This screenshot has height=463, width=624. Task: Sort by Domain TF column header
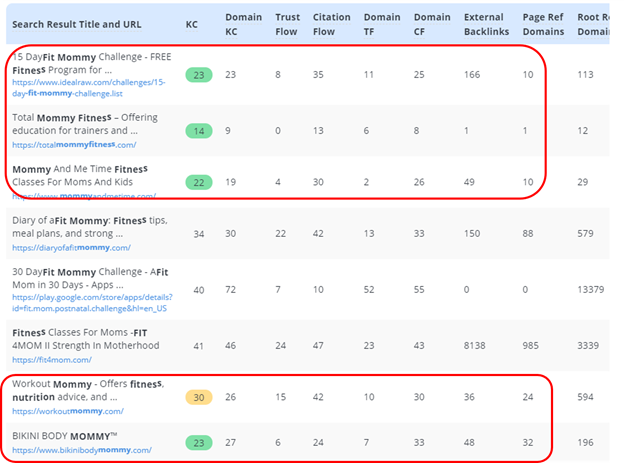pos(382,24)
